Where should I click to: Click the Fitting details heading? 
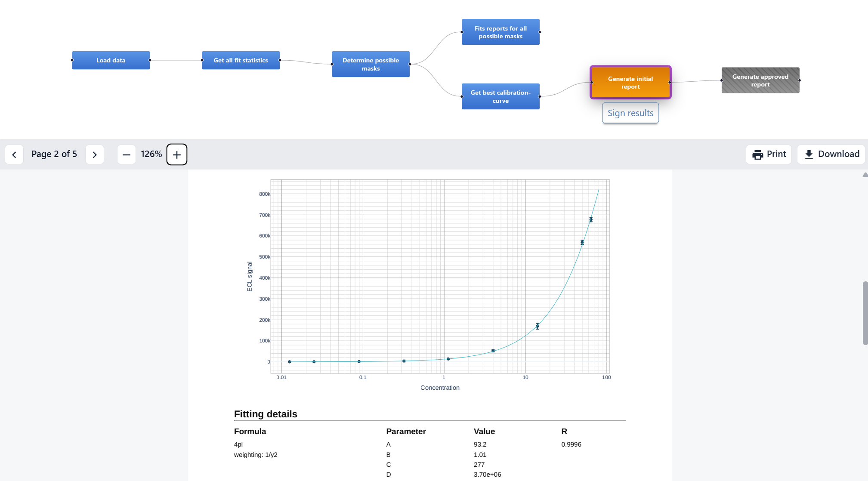(266, 414)
